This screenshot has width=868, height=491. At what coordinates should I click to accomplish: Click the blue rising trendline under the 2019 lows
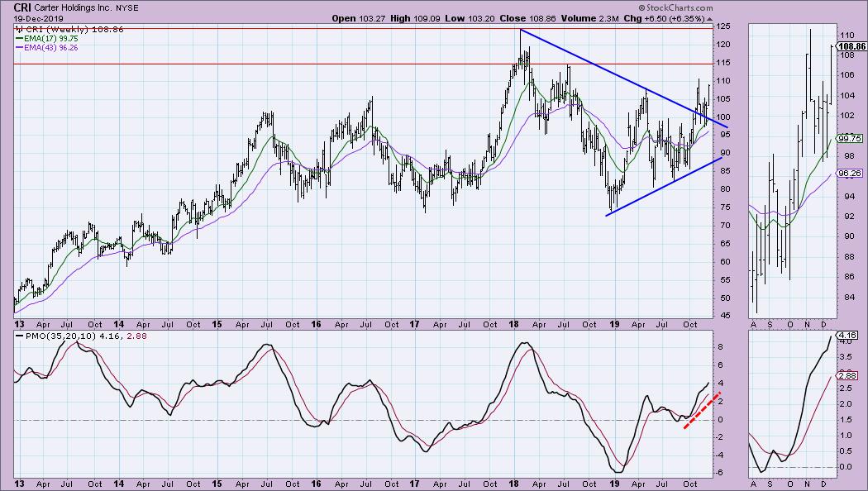tap(665, 187)
